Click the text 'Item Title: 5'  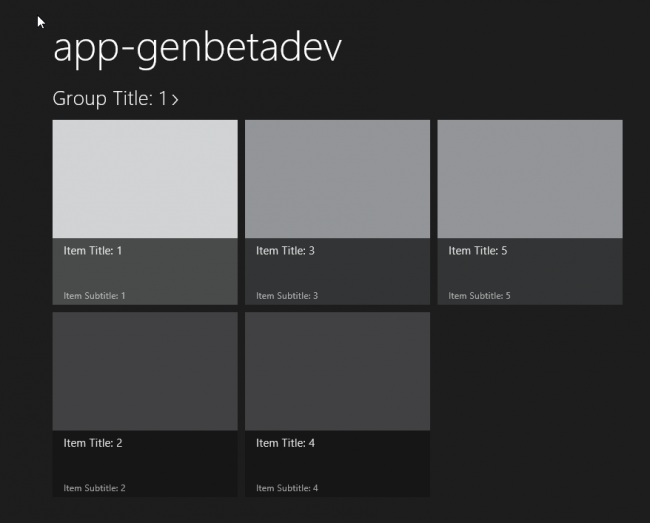click(478, 251)
